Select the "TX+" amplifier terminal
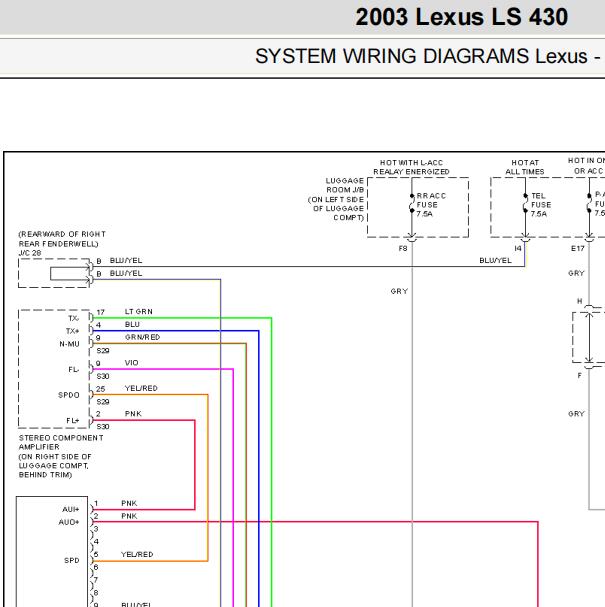605x607 pixels. point(72,331)
